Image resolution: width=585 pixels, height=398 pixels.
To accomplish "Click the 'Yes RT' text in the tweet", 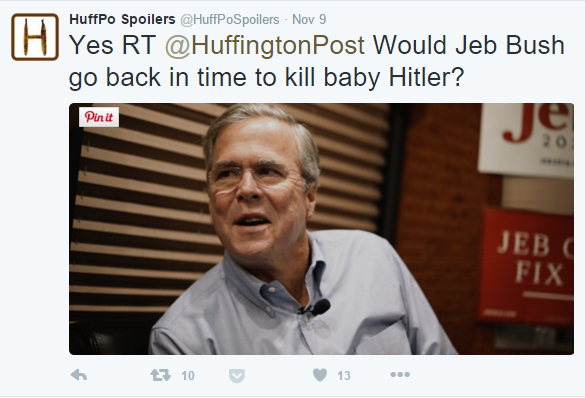I will (x=112, y=45).
